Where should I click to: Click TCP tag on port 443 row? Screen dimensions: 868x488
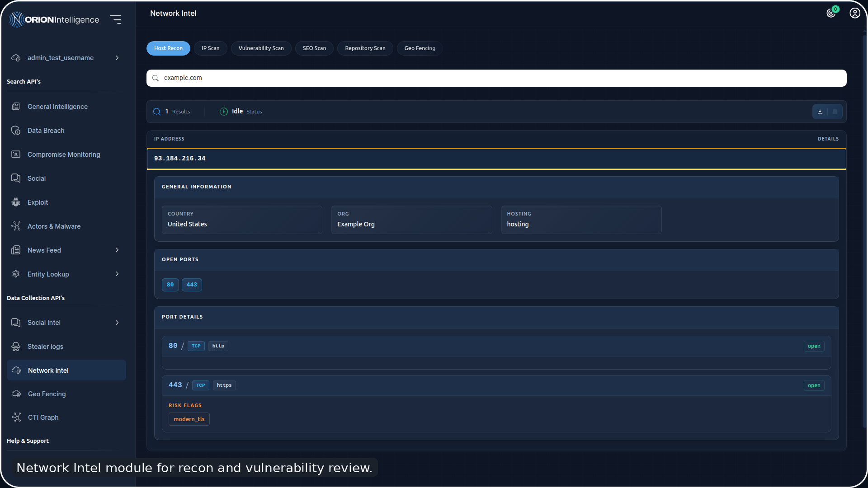(201, 385)
